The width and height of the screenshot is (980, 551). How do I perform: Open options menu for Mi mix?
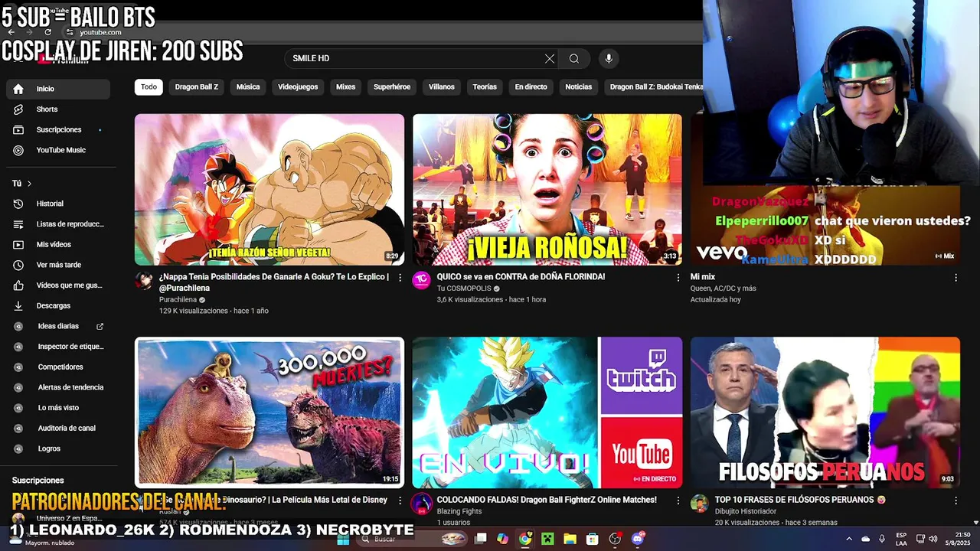point(955,278)
